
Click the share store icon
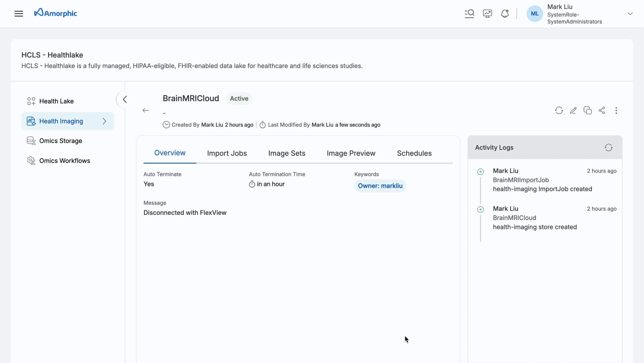(x=602, y=110)
